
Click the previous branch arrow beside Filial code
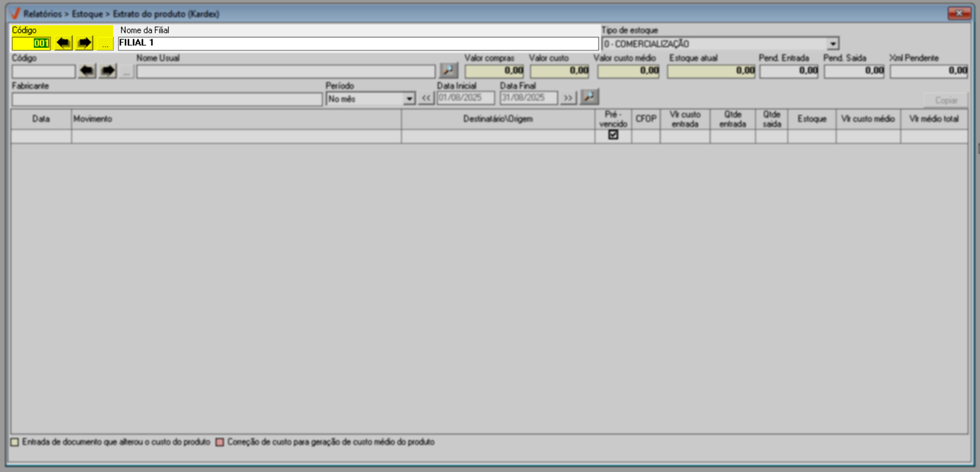(64, 43)
